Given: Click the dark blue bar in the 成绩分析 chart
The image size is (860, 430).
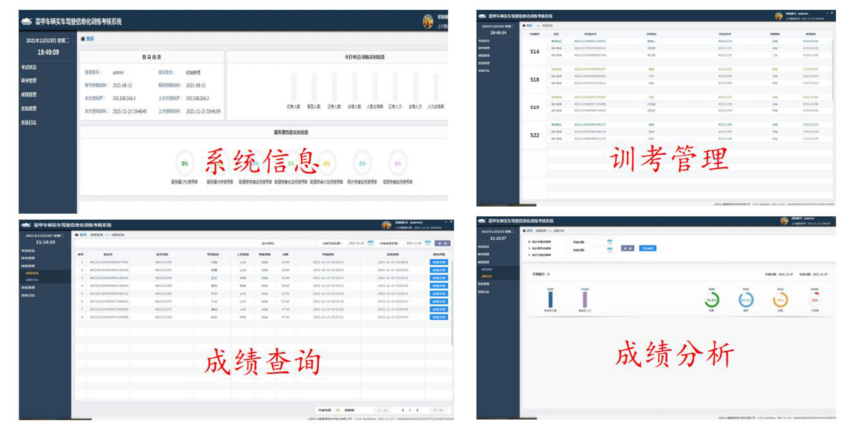Looking at the screenshot, I should coord(550,299).
